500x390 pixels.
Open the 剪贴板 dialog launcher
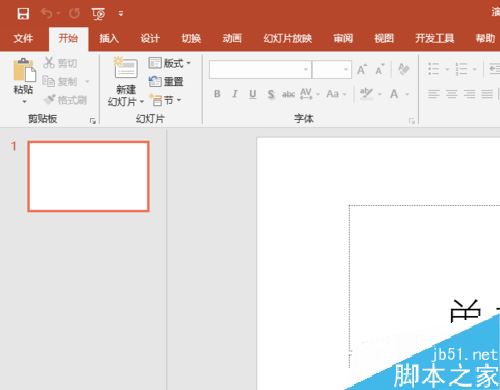coord(93,121)
